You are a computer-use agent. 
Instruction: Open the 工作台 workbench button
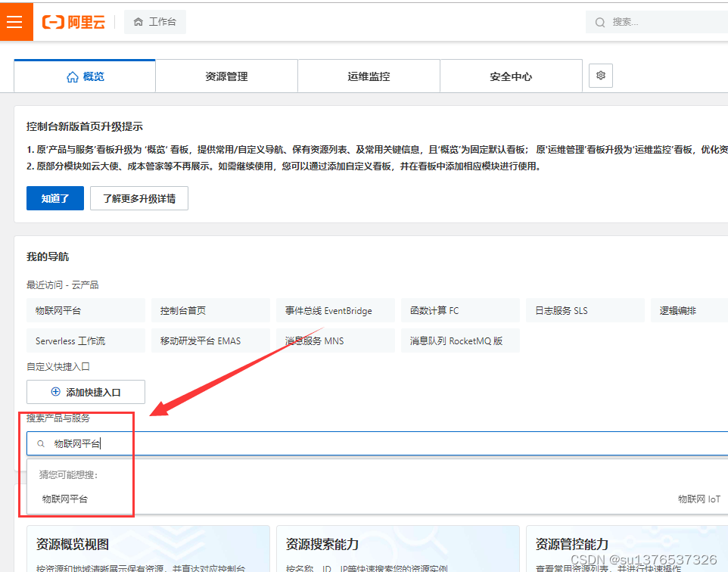coord(155,22)
